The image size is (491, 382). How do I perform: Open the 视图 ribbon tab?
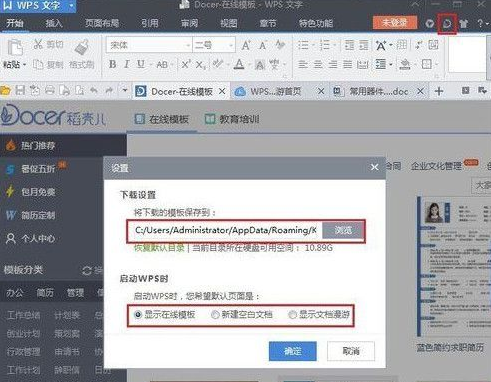pos(229,23)
